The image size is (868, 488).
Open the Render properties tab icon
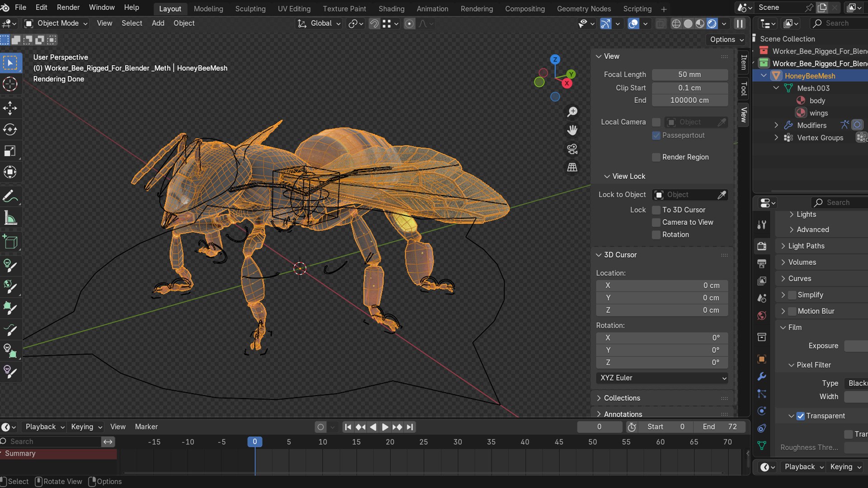pyautogui.click(x=762, y=246)
